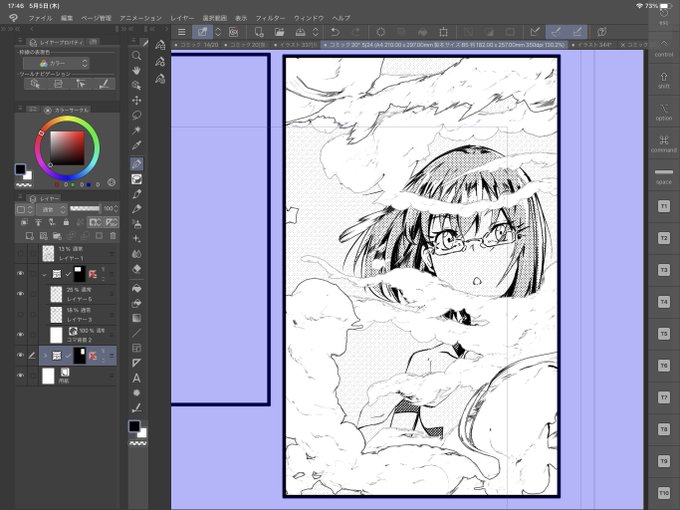
Task: Toggle Lock layer icon
Action: (x=66, y=222)
